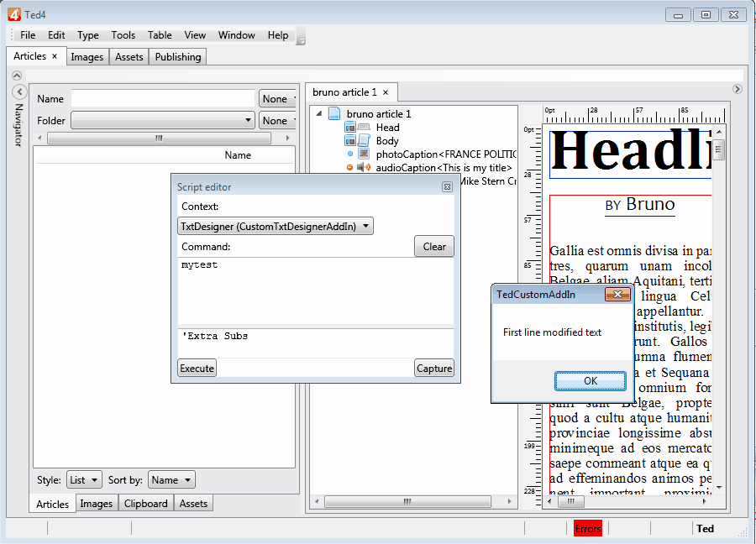Click the Capture button
This screenshot has width=756, height=544.
[x=434, y=369]
